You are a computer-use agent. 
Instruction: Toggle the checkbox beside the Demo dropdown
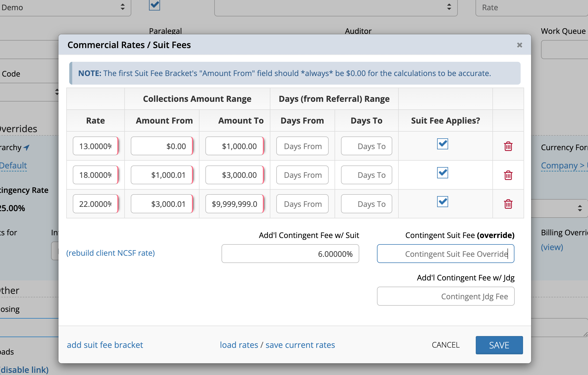[x=154, y=5]
